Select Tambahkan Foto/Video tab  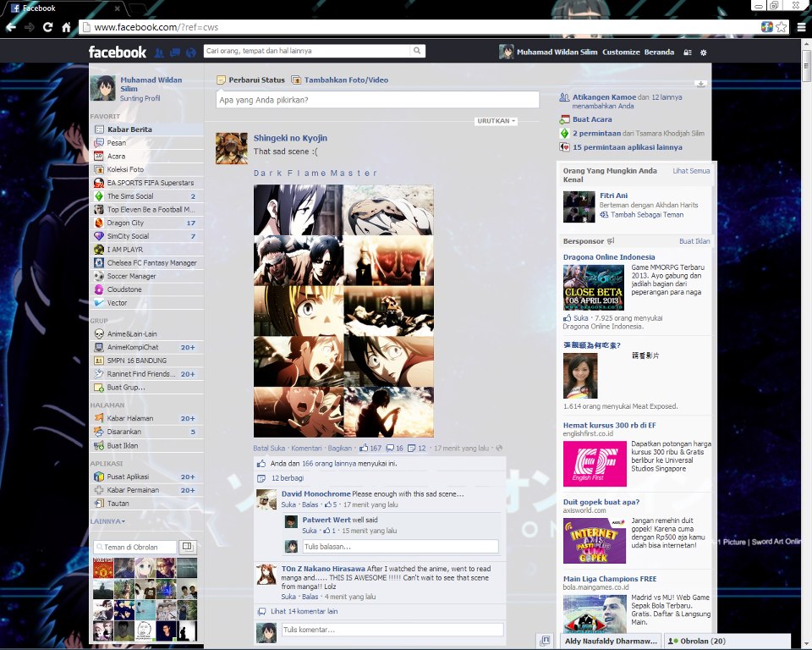click(340, 80)
